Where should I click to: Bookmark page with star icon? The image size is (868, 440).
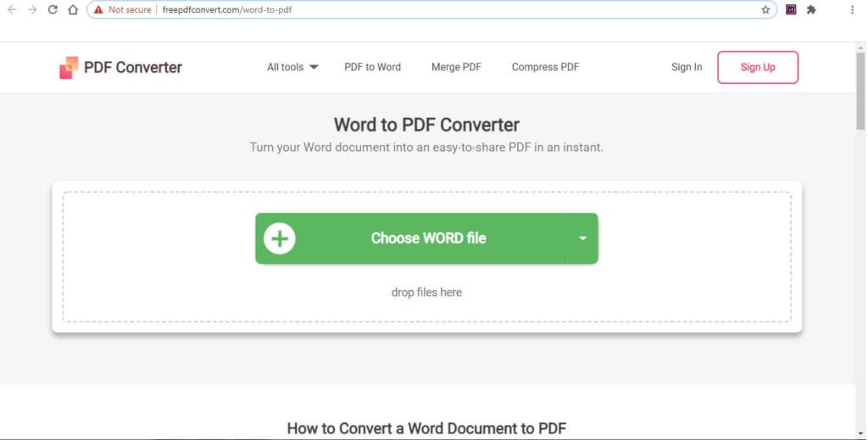[765, 9]
